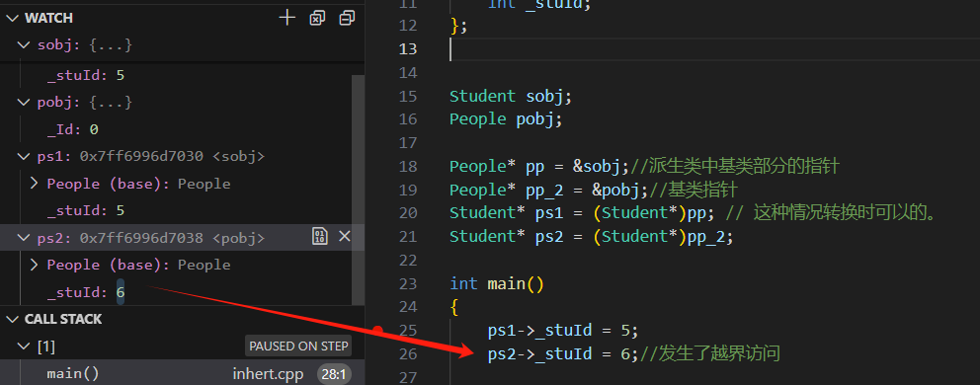Collapse the pobj watch entry
Viewport: 980px width, 385px height.
point(24,102)
